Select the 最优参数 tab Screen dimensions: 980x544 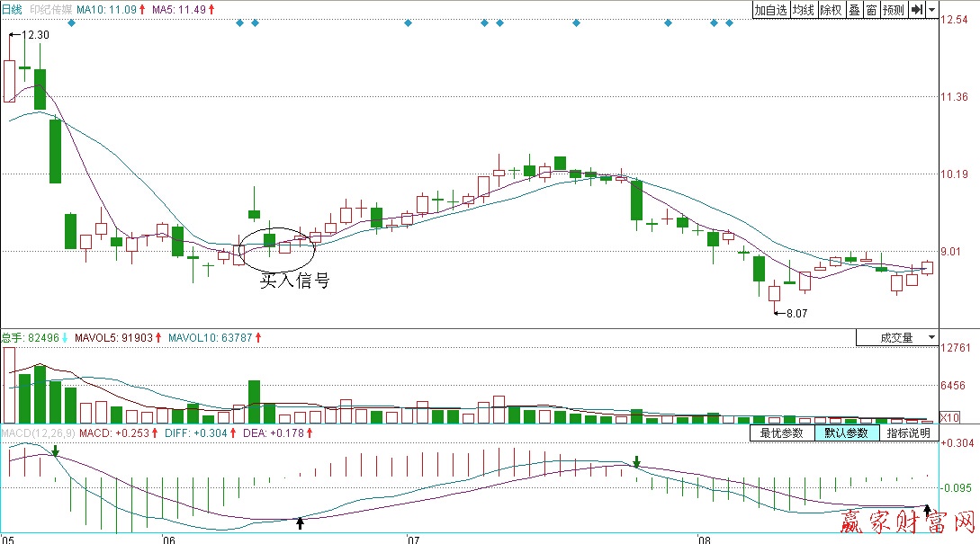tap(781, 433)
